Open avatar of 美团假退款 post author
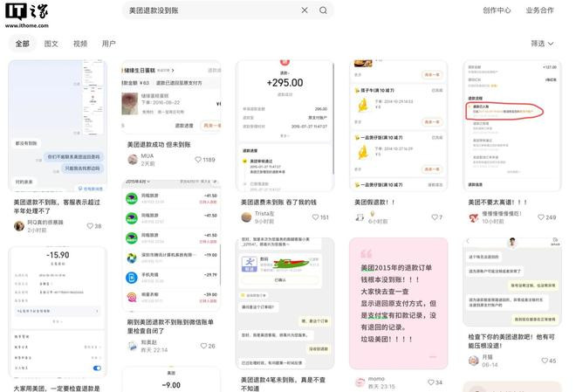Viewport: 576px width, 392px height. coord(360,217)
